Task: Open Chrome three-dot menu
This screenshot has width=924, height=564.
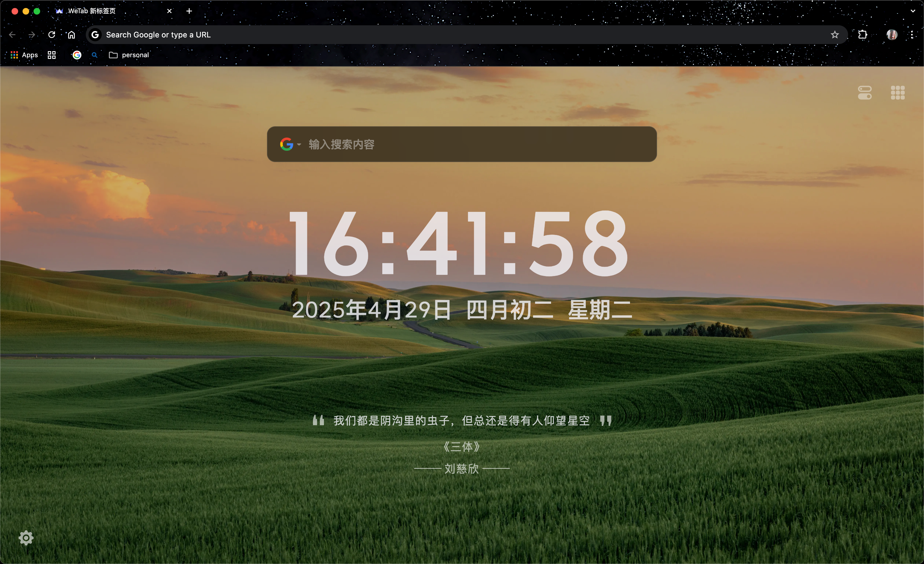Action: 912,35
